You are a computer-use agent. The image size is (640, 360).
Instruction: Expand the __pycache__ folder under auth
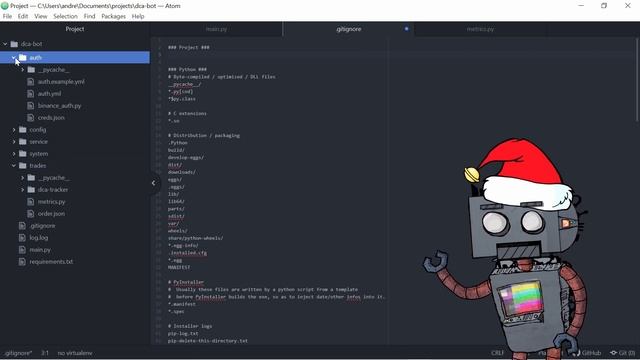22,70
